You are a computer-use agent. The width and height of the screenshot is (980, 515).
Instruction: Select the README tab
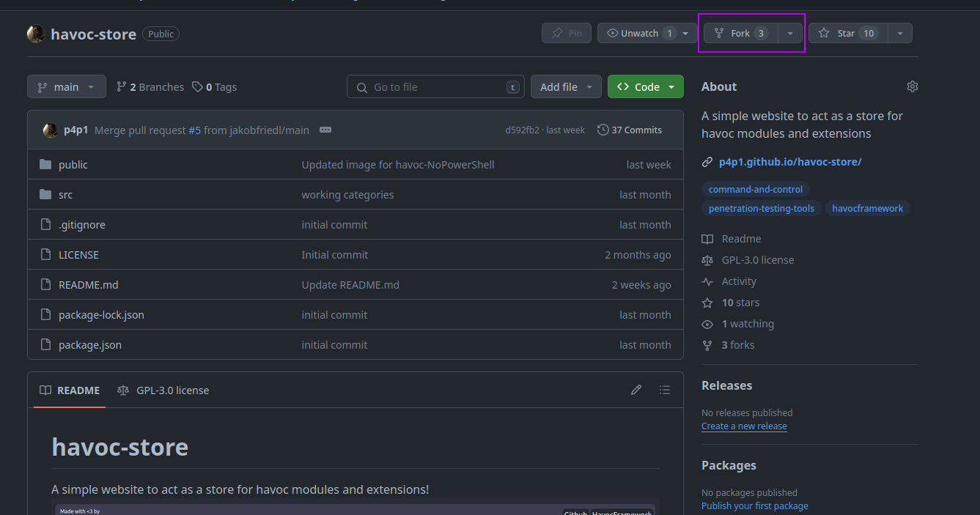pyautogui.click(x=70, y=390)
